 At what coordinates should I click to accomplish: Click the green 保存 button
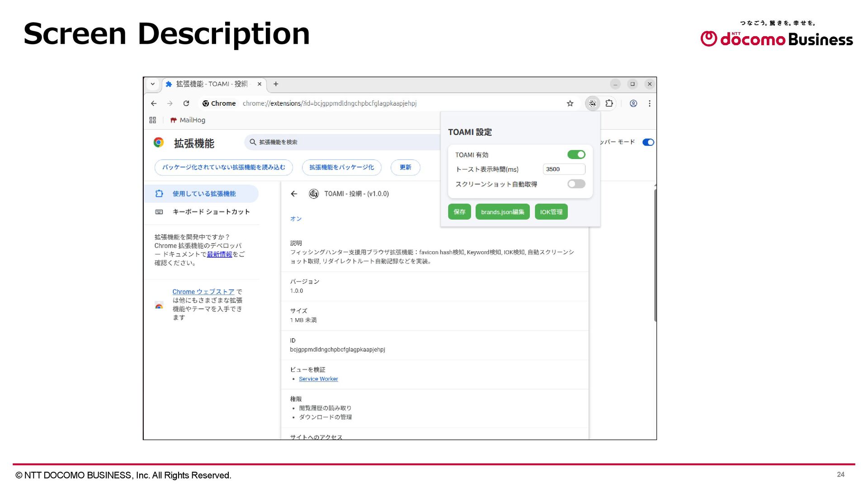pos(459,212)
